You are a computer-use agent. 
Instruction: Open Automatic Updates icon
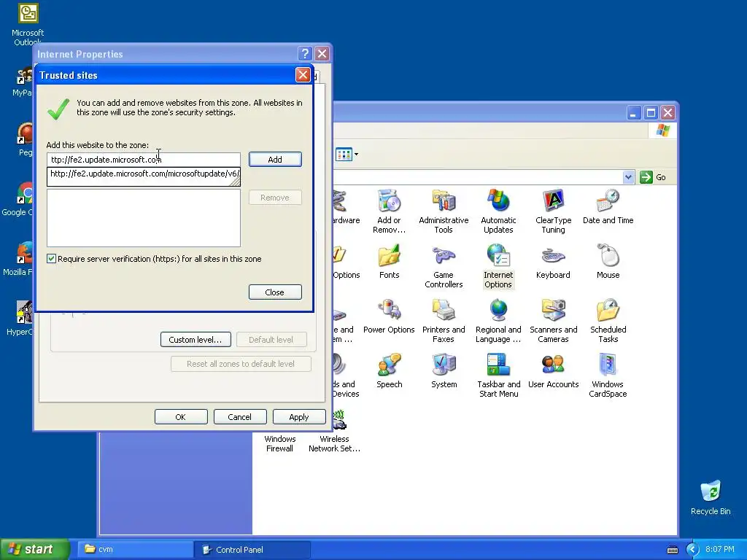(498, 211)
